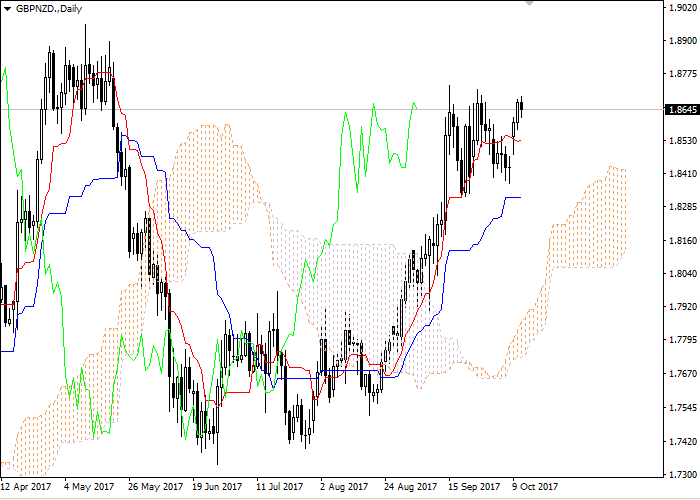Click the 1.8410 price axis label
Viewport: 700px width, 500px height.
click(683, 174)
